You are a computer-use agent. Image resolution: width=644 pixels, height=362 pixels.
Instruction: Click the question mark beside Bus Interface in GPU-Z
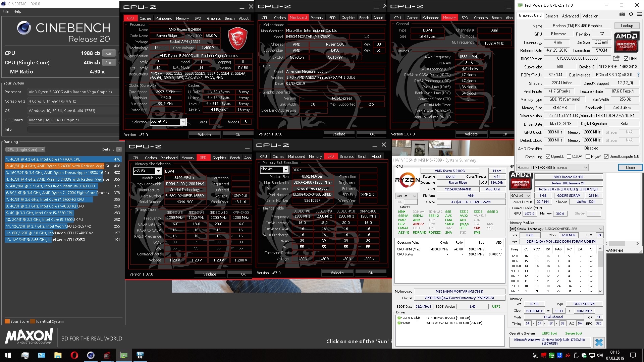coord(639,75)
